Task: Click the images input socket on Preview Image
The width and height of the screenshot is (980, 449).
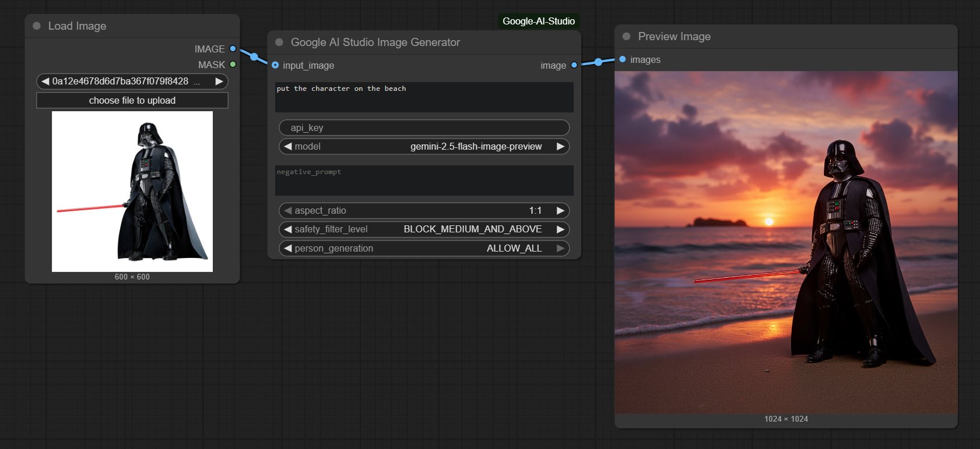Action: 623,59
